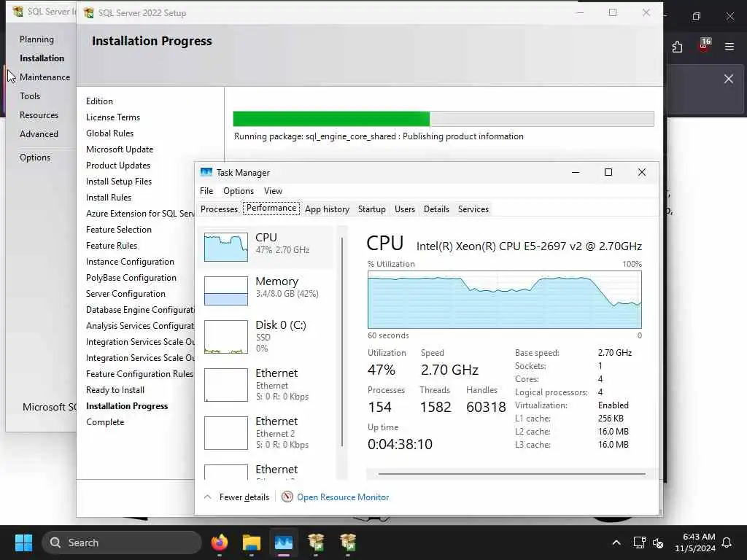The image size is (747, 560).
Task: Launch Firefox from the taskbar
Action: click(x=220, y=542)
